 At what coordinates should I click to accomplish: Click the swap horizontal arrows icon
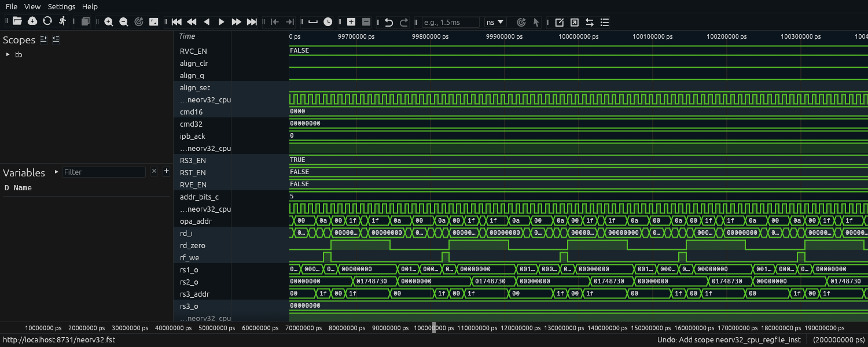coord(590,22)
